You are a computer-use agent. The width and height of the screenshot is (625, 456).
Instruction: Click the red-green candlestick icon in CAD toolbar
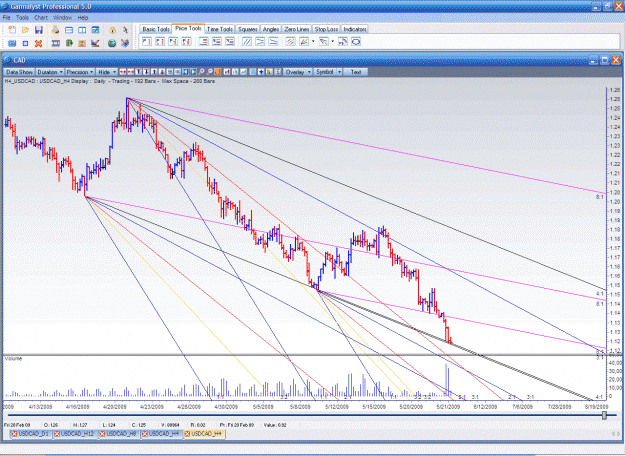(227, 72)
